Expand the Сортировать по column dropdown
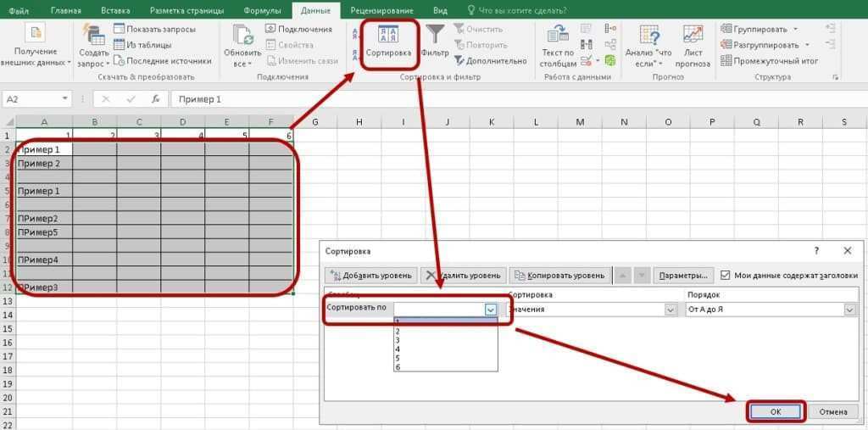Viewport: 868px width, 430px height. tap(491, 310)
